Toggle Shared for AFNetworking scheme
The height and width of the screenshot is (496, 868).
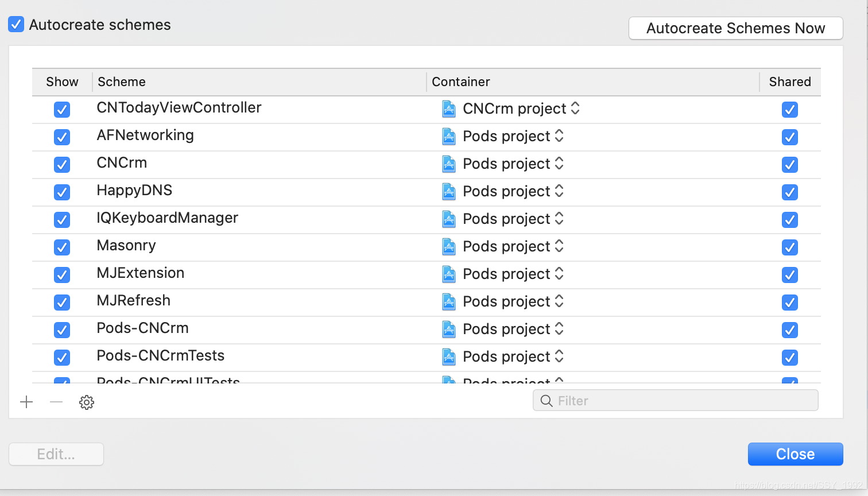[x=790, y=137]
